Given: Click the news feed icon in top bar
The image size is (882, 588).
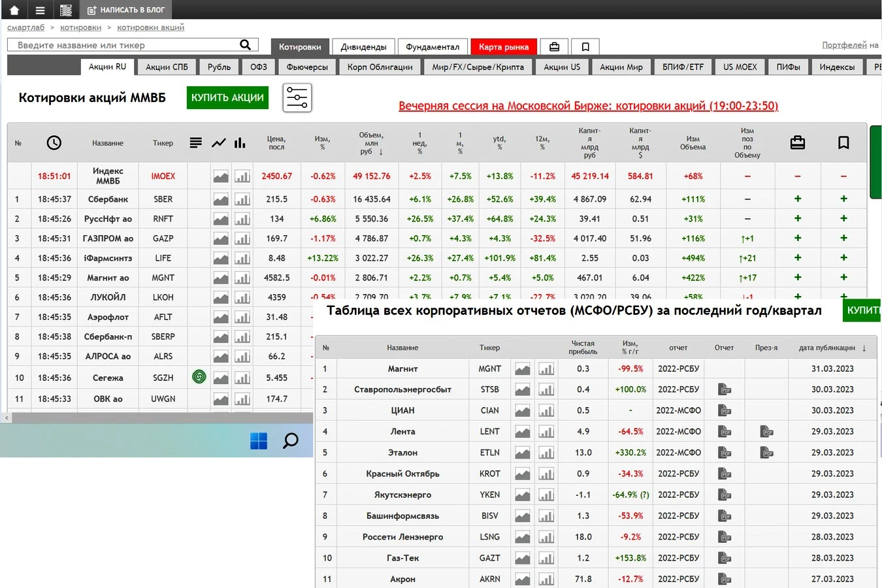Looking at the screenshot, I should pyautogui.click(x=66, y=10).
